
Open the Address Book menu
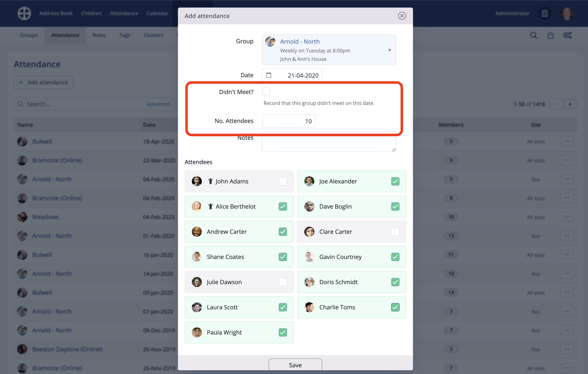pos(56,13)
